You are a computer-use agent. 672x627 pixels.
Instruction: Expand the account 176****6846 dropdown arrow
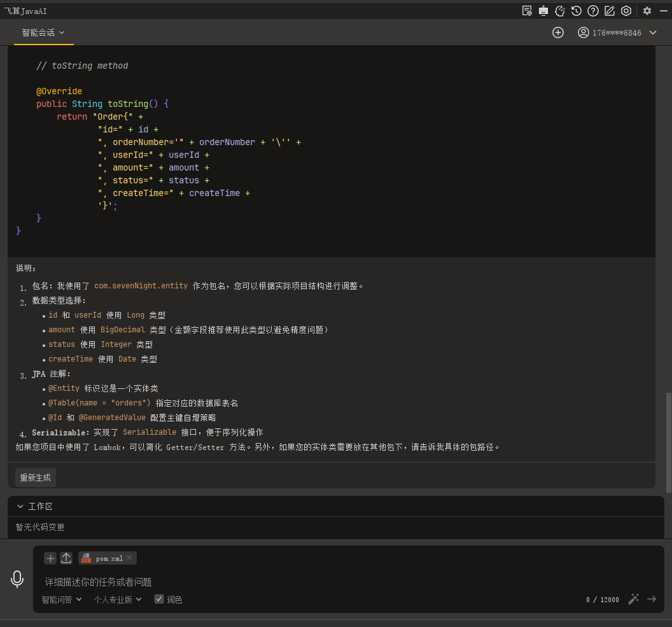653,32
